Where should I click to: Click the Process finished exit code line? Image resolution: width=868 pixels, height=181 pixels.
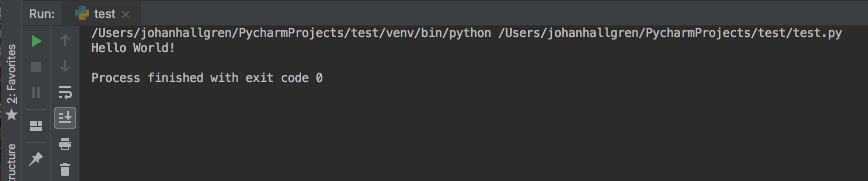pos(207,78)
